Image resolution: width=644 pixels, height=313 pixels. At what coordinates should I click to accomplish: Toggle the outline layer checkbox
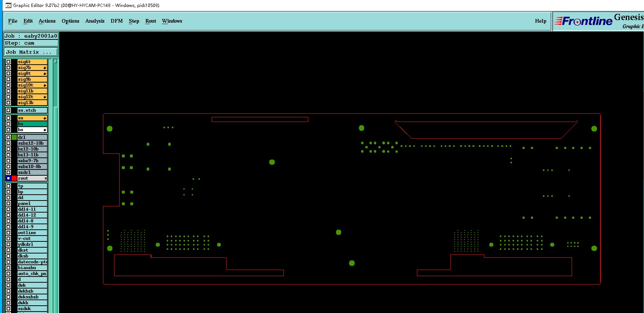click(8, 233)
